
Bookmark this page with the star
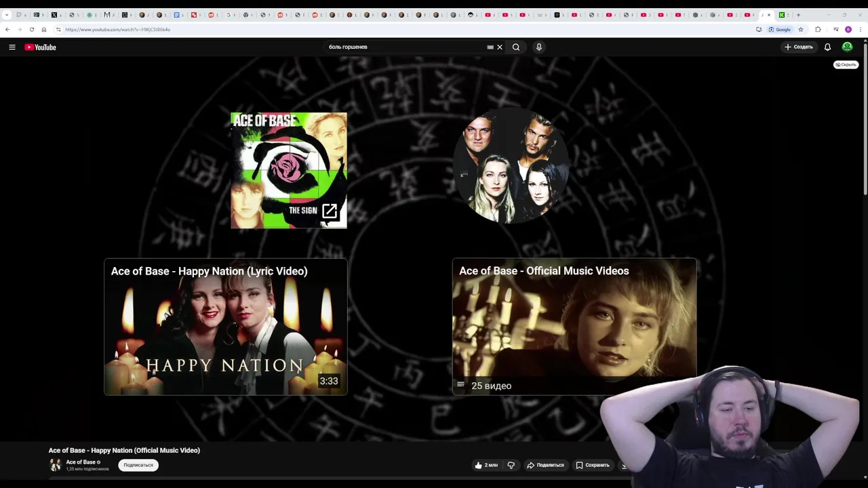801,29
